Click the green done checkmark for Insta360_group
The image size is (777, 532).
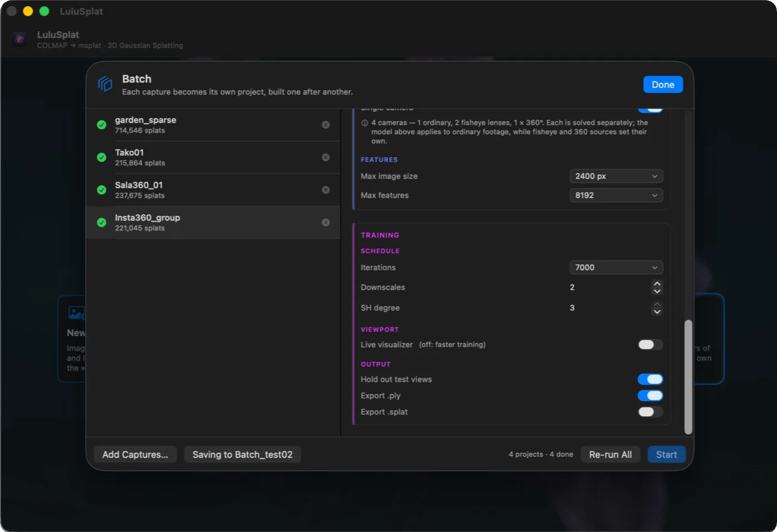coord(101,223)
